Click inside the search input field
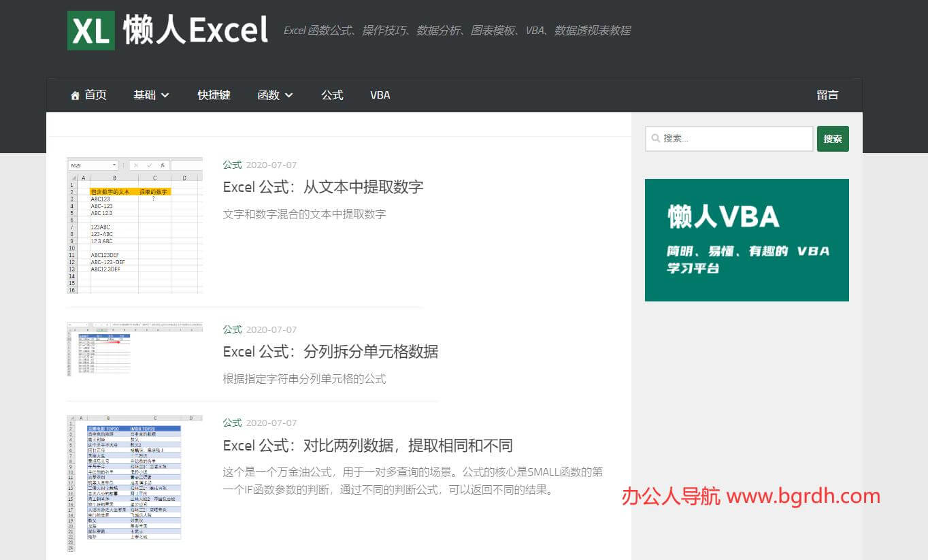This screenshot has width=928, height=560. click(728, 138)
